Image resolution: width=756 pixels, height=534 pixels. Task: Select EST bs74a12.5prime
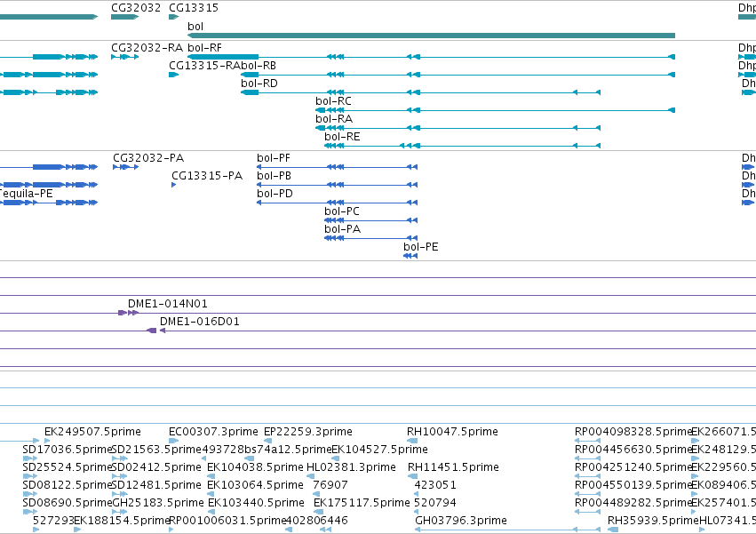[x=288, y=450]
